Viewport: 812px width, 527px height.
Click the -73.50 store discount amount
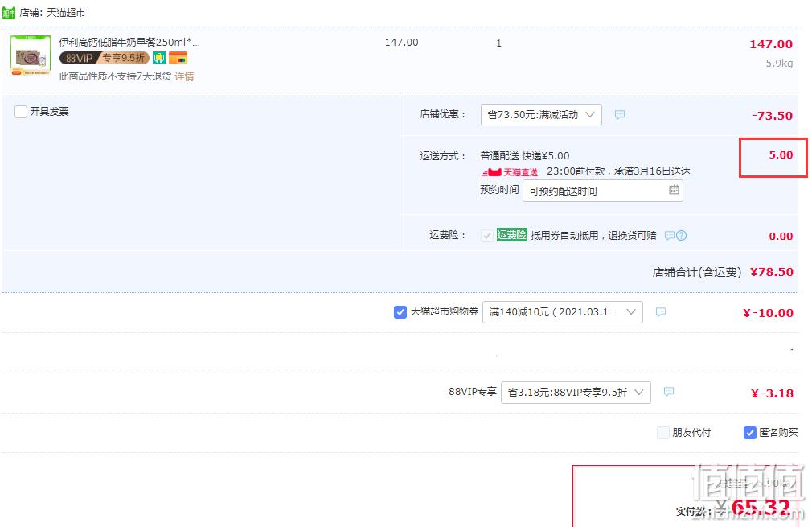coord(772,116)
